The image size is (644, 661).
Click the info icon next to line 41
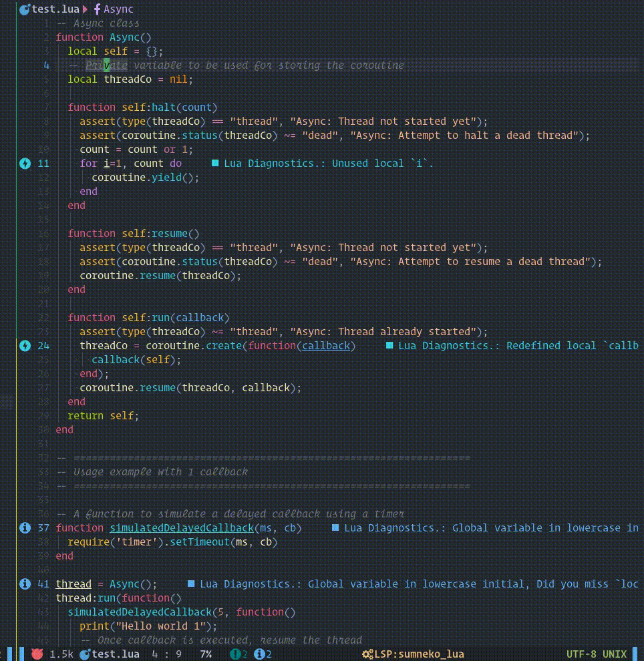[25, 584]
